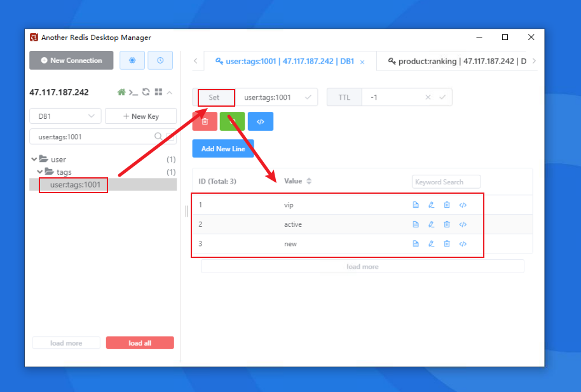
Task: Click the ID (Total: 3) column header
Action: 217,181
